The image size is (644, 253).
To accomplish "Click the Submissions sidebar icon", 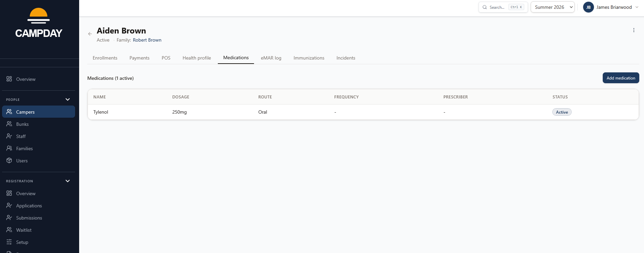I will tap(9, 217).
